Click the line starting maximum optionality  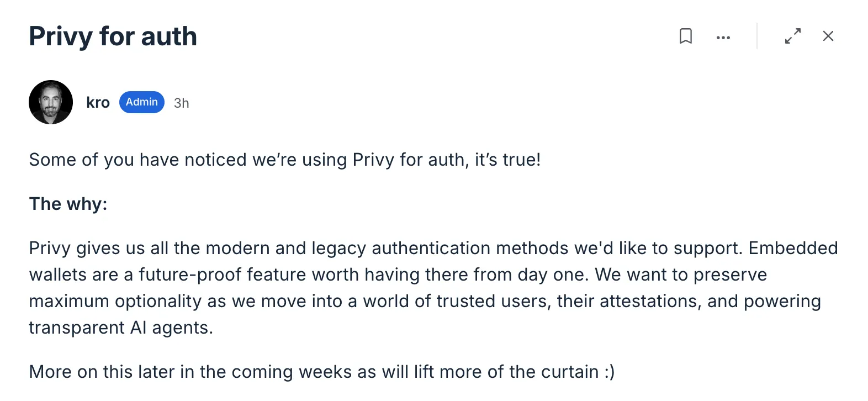click(425, 301)
